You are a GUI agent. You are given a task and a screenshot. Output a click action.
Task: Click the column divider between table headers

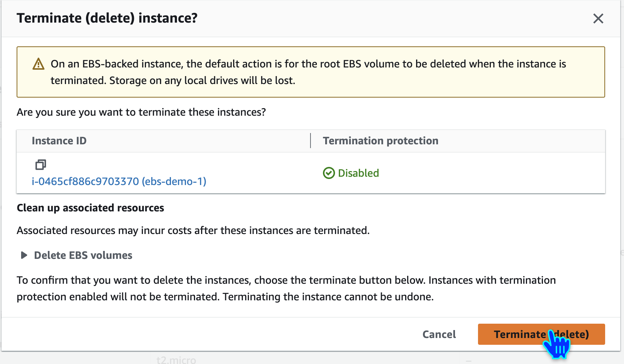point(310,141)
